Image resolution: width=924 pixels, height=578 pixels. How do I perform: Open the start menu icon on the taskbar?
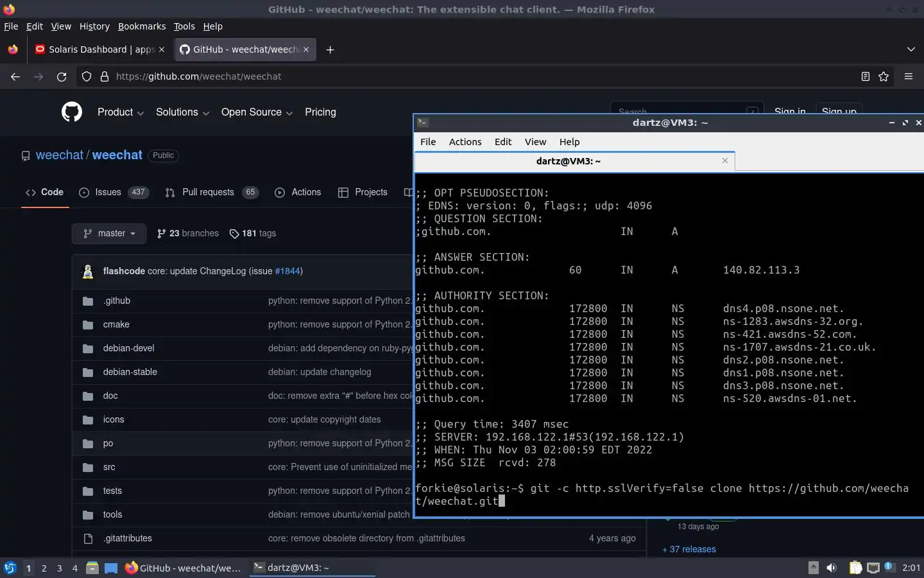tap(10, 568)
